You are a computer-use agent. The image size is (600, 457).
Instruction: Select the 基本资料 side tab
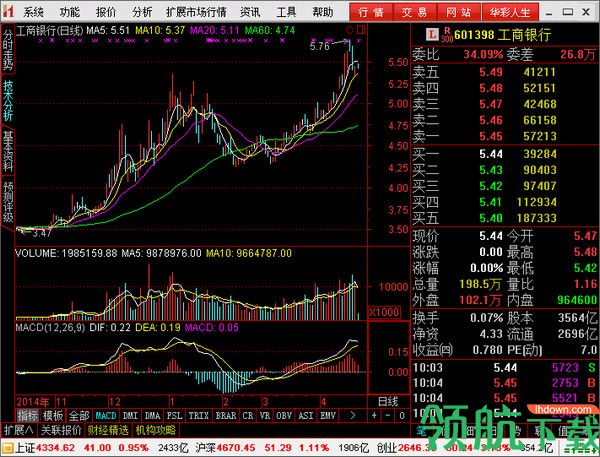8,151
